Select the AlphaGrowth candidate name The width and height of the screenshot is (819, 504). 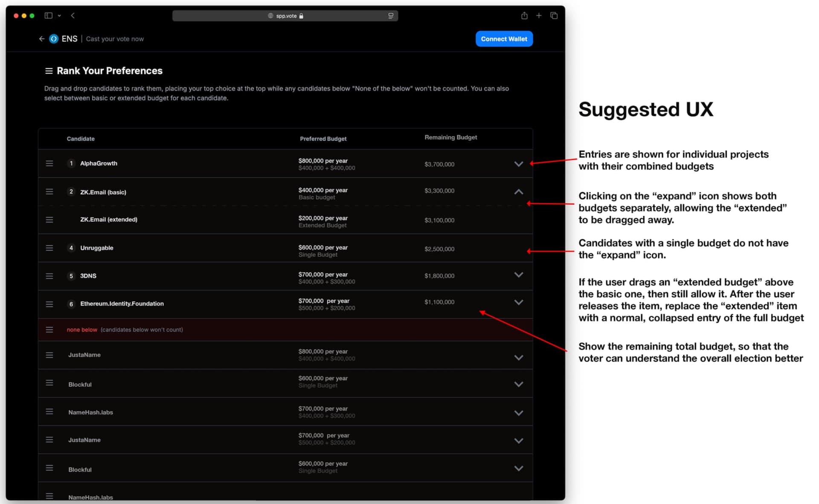click(x=99, y=163)
